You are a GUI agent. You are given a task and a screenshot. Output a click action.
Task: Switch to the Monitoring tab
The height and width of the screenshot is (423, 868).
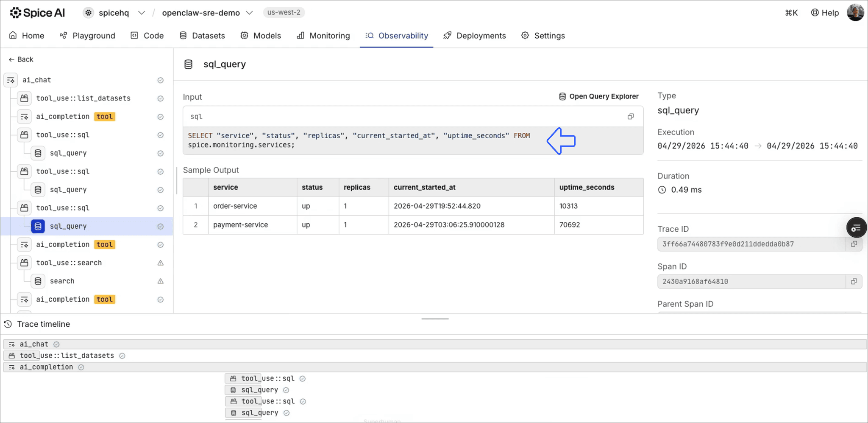[x=323, y=36]
